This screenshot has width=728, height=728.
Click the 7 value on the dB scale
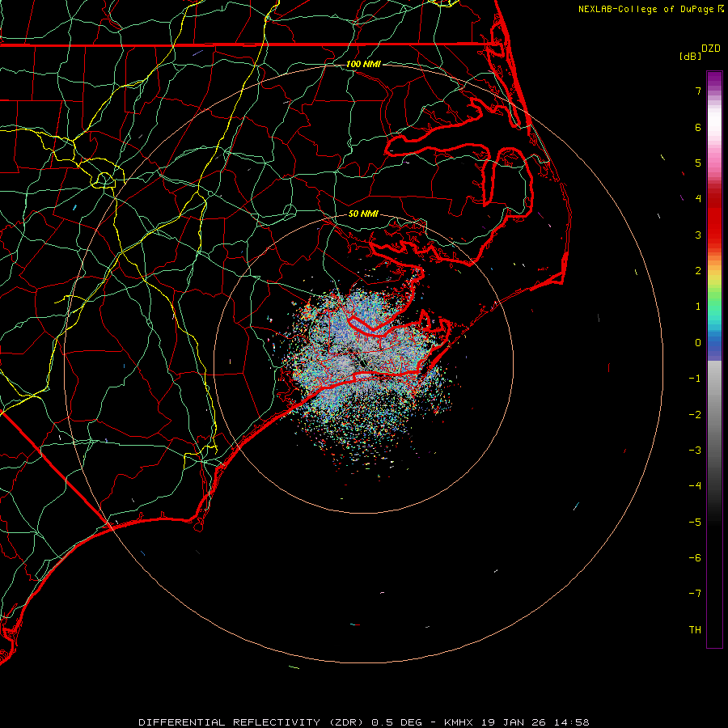coord(697,91)
